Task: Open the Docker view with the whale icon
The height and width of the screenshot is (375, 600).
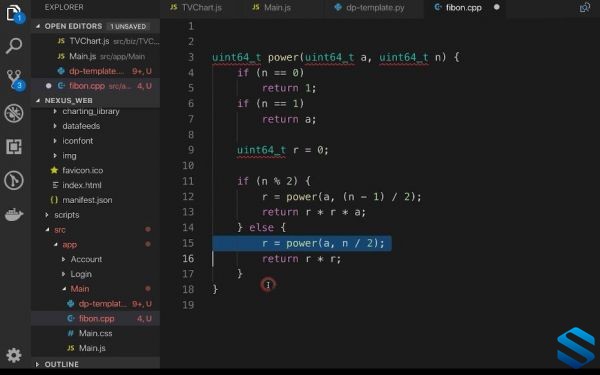Action: (x=14, y=214)
